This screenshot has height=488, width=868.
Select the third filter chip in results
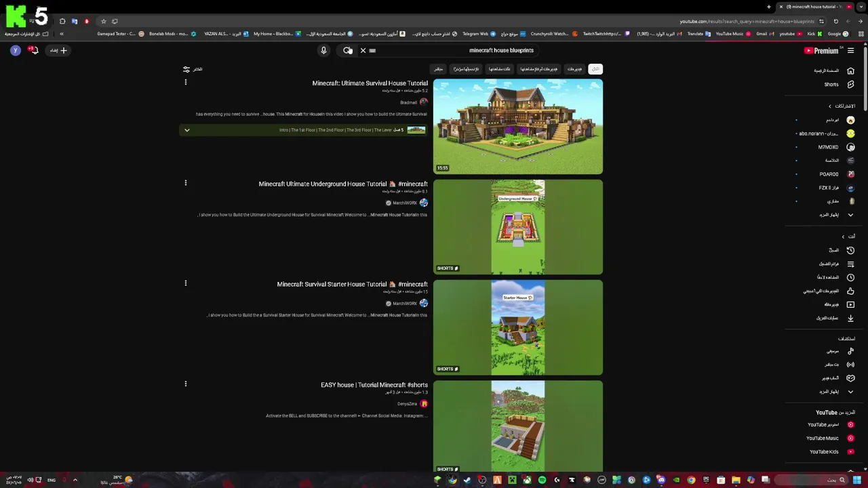(x=539, y=69)
